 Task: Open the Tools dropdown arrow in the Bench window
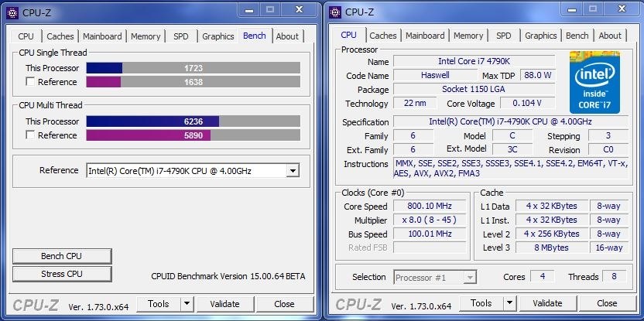[x=187, y=304]
